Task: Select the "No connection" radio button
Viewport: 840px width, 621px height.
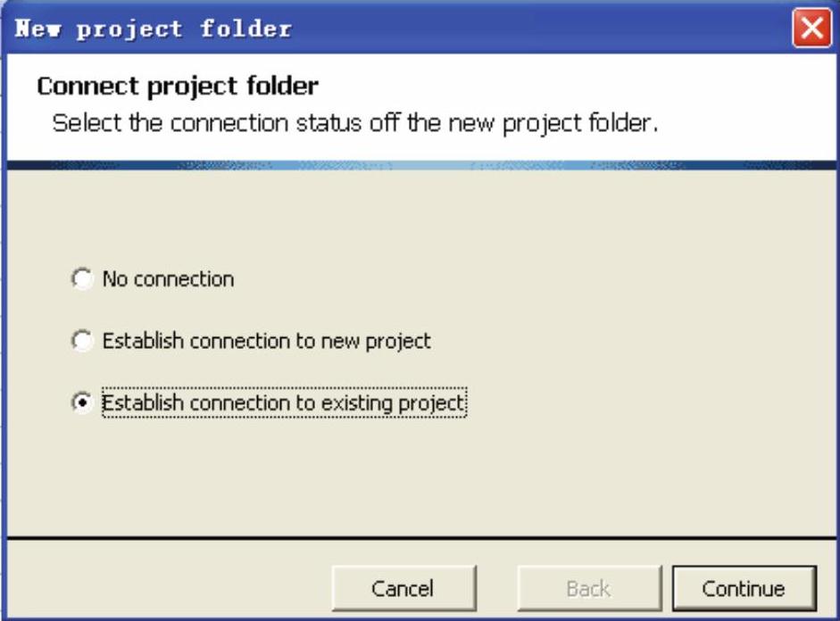Action: pos(81,279)
